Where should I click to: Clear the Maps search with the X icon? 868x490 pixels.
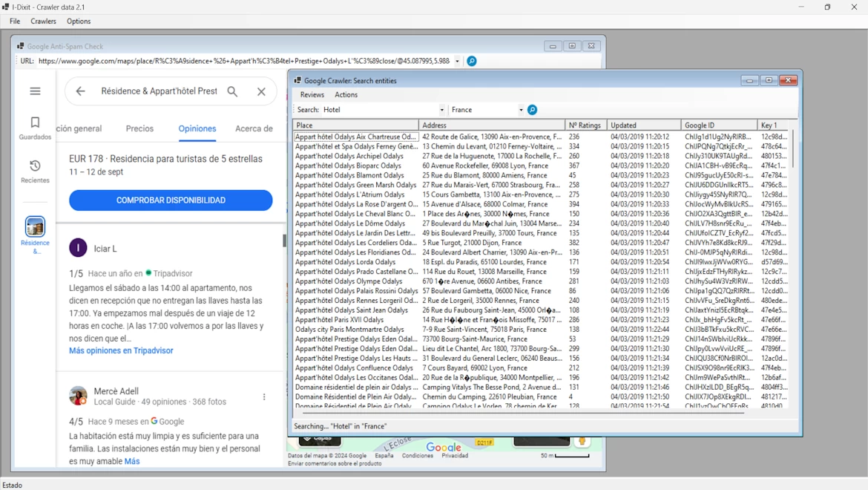261,91
